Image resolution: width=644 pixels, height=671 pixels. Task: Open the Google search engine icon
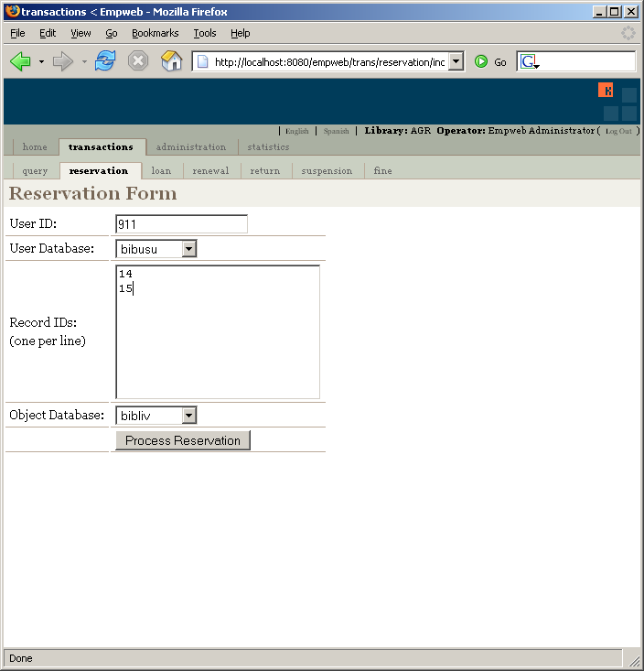point(530,62)
